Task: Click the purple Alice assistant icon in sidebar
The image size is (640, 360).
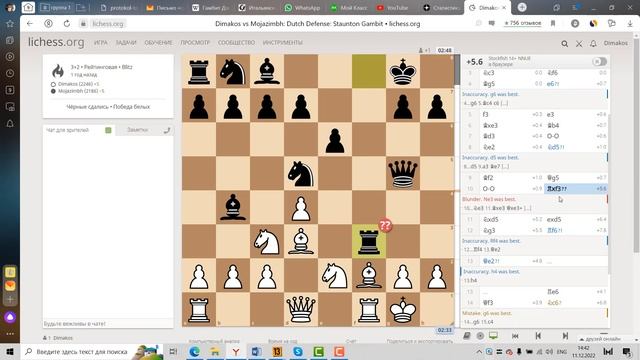Action: coord(10,317)
